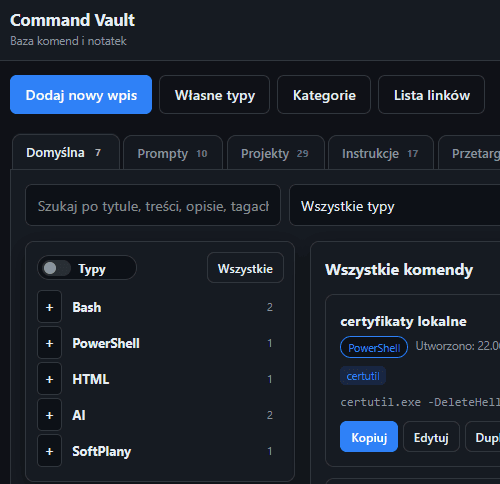Expand the PowerShell type with plus icon

pos(49,343)
